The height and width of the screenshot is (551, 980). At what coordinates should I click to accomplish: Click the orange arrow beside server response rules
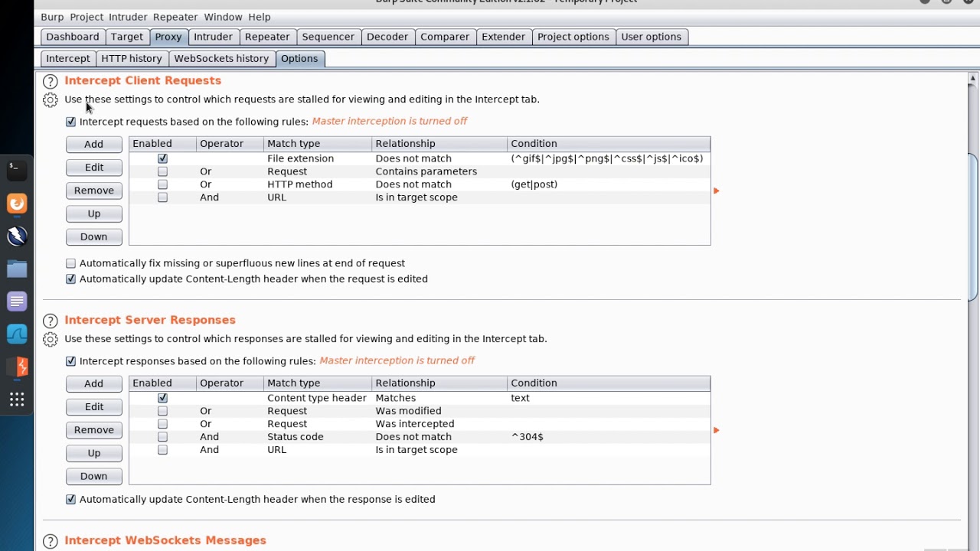coord(717,430)
